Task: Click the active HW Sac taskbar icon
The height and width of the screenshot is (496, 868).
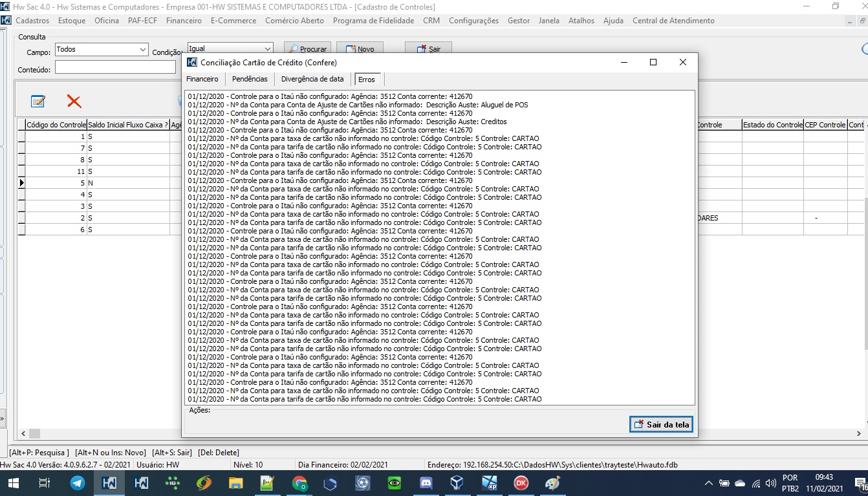Action: coord(109,483)
